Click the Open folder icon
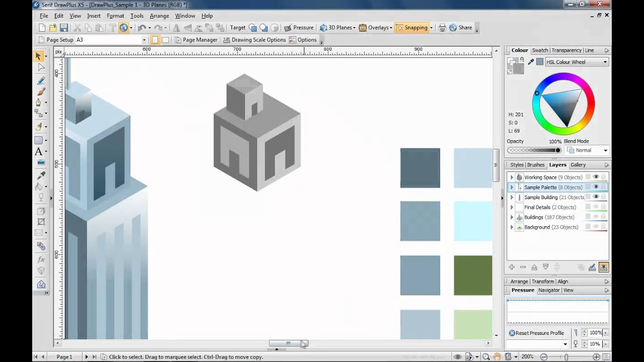This screenshot has width=644, height=362. tap(53, 28)
